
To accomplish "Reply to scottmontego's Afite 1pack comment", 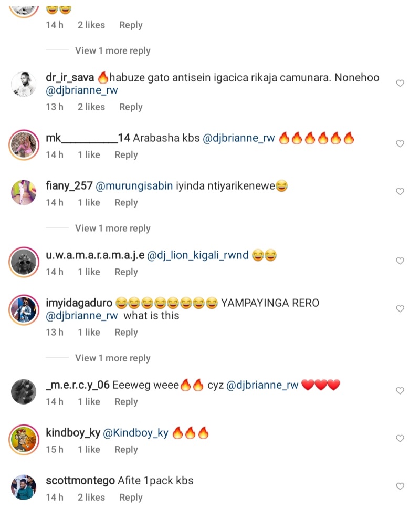I will click(x=131, y=498).
